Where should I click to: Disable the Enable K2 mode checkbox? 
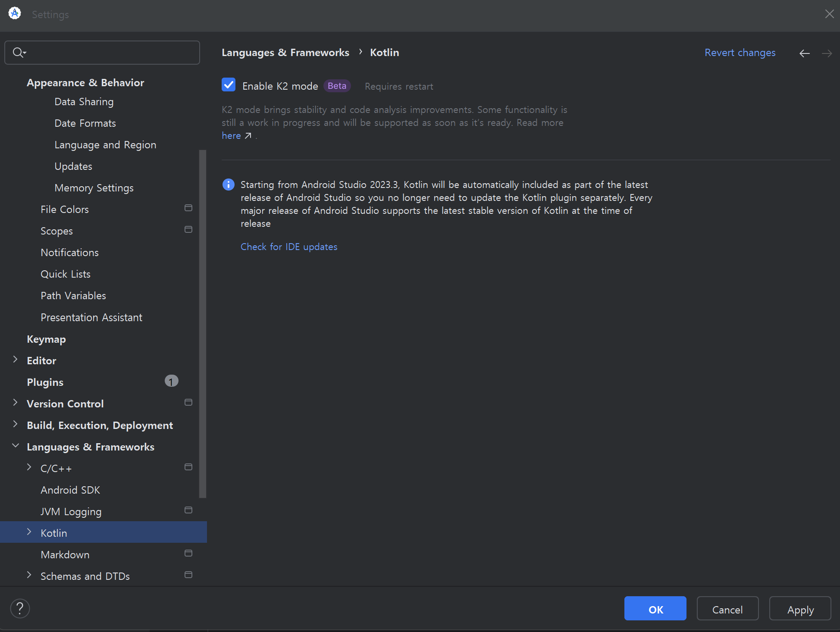[229, 85]
